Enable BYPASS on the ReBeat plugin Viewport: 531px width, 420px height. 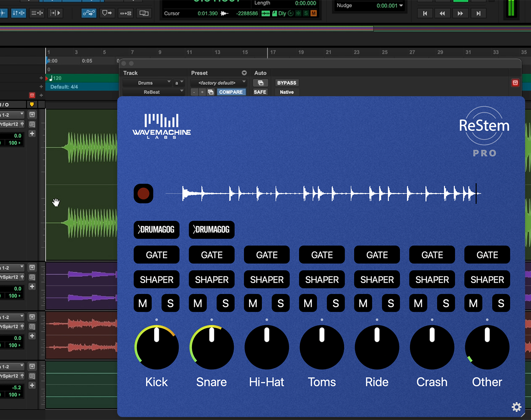coord(287,83)
